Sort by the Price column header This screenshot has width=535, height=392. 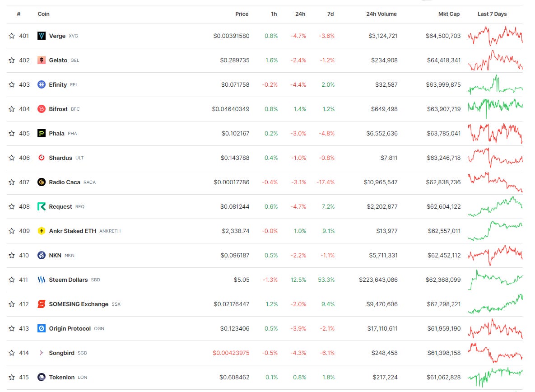coord(242,14)
